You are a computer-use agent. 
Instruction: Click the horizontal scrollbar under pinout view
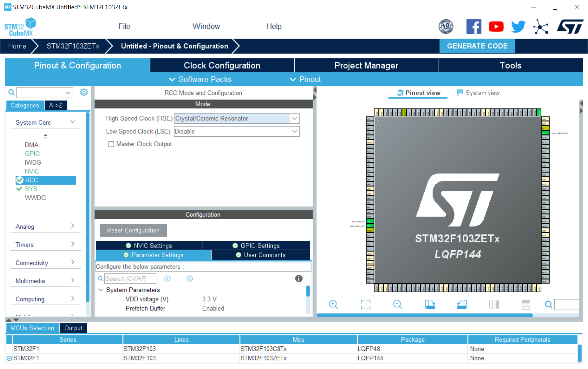point(425,315)
